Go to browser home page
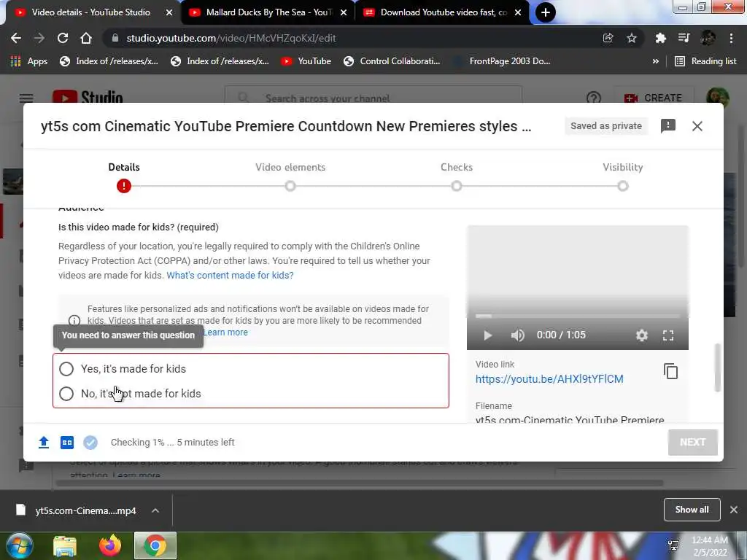The image size is (747, 560). tap(86, 38)
